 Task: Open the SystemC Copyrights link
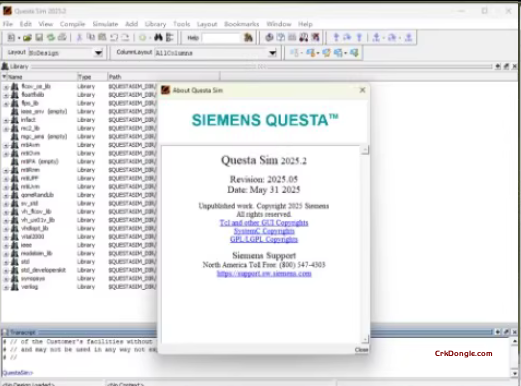tap(264, 231)
